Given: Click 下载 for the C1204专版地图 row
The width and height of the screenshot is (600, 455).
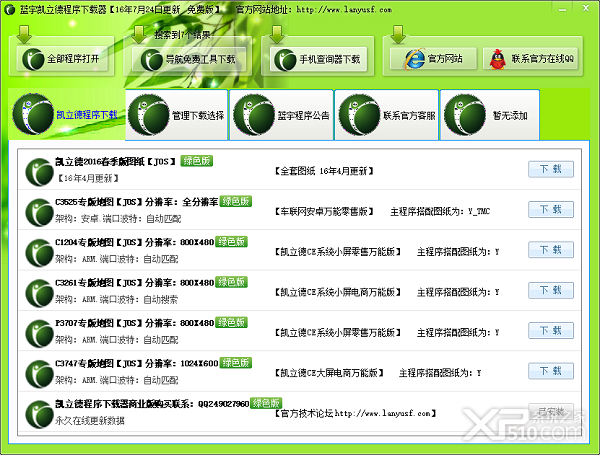Looking at the screenshot, I should click(x=551, y=250).
